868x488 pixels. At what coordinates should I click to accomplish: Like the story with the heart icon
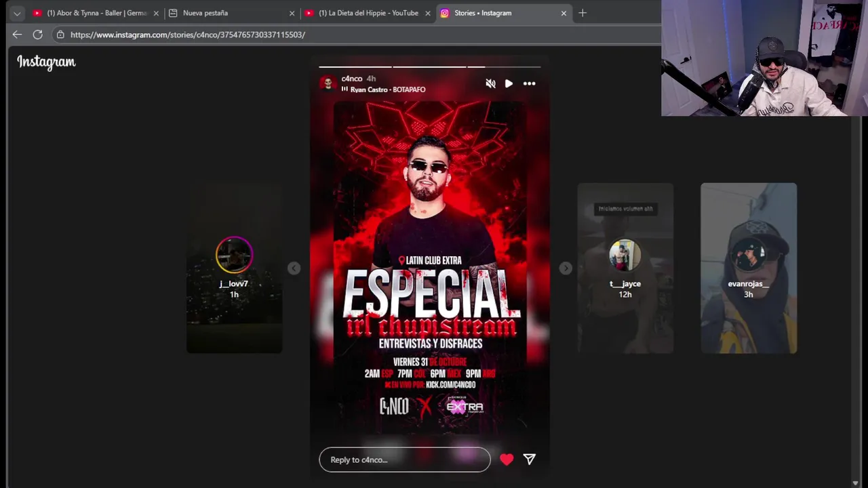click(x=507, y=460)
